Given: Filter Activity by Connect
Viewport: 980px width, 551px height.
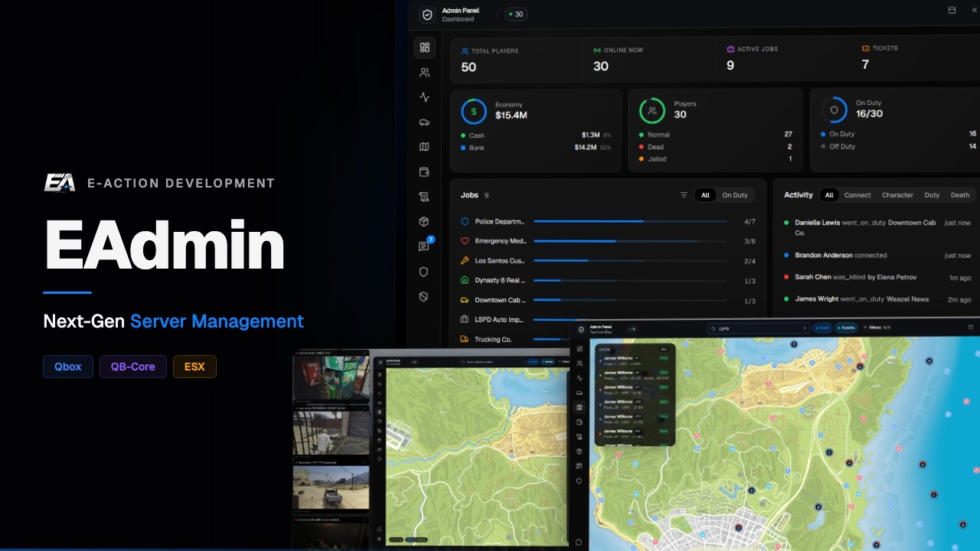Looking at the screenshot, I should [857, 195].
